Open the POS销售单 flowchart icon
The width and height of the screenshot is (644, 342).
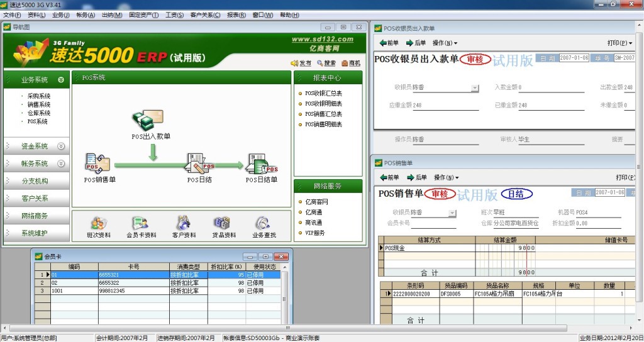pyautogui.click(x=97, y=164)
